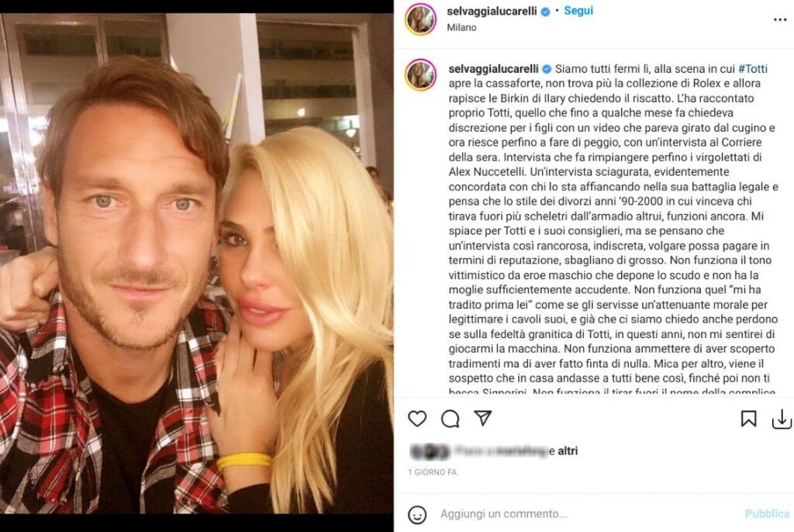Open comments with the speech bubble icon
The width and height of the screenshot is (794, 532).
[450, 419]
